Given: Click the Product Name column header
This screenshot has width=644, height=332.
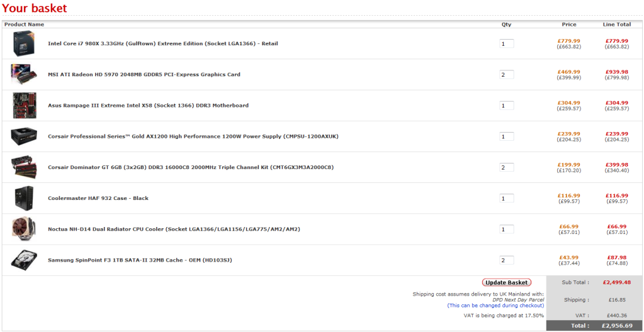Looking at the screenshot, I should pyautogui.click(x=24, y=25).
